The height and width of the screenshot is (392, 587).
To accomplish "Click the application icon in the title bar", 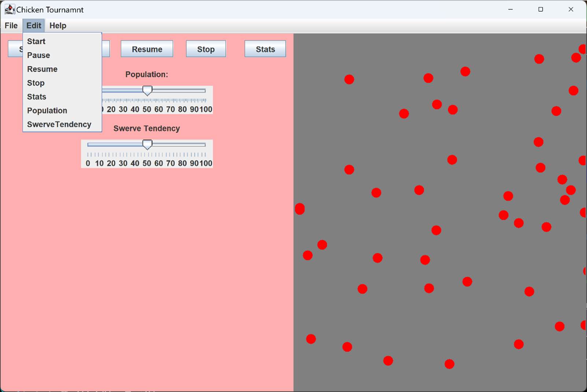I will click(9, 9).
